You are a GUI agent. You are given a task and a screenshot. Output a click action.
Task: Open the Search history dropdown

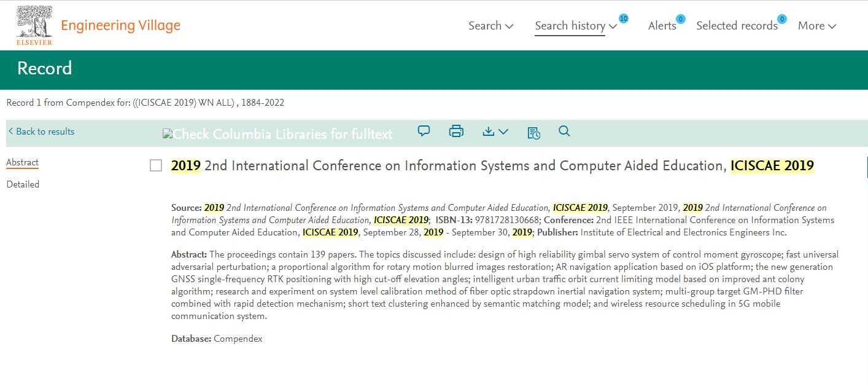click(x=576, y=25)
